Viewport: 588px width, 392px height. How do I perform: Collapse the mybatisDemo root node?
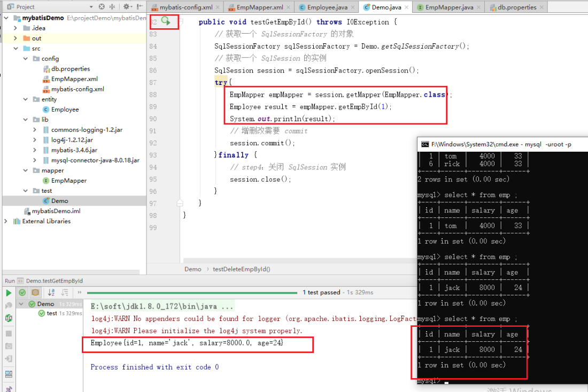point(6,18)
